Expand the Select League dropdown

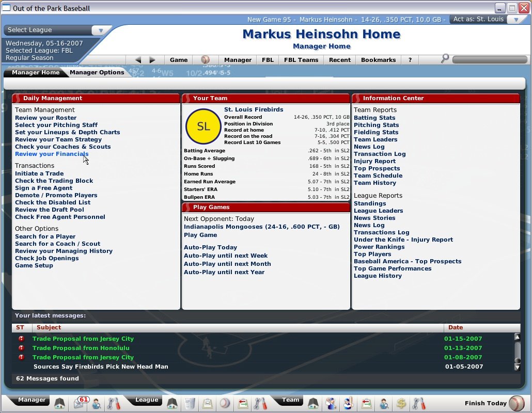click(102, 30)
